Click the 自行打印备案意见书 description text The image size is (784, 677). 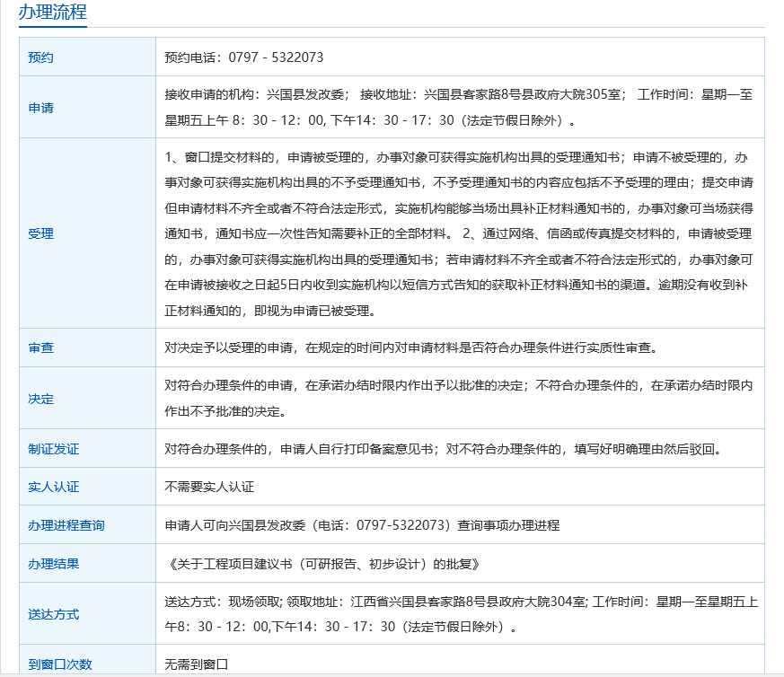pyautogui.click(x=443, y=449)
